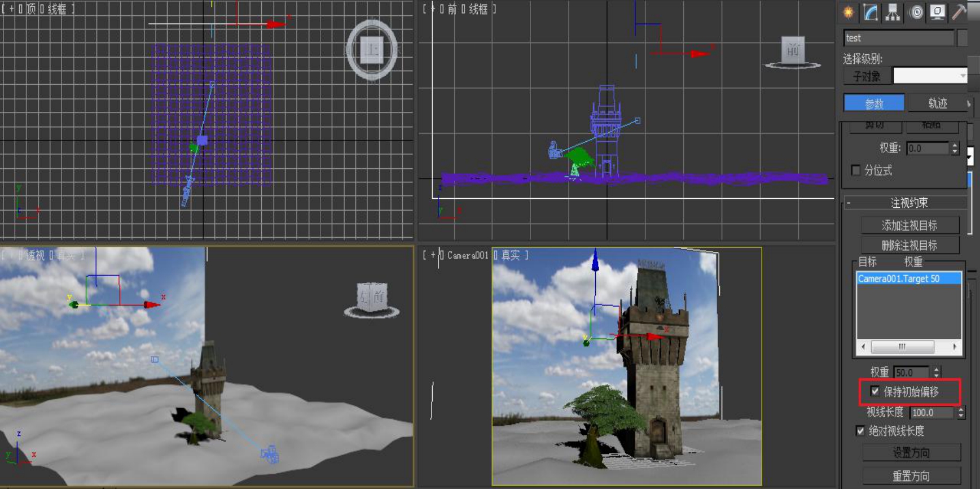This screenshot has width=980, height=489.
Task: Grab the red X-axis arrow in the perspective viewport
Action: pyautogui.click(x=152, y=305)
